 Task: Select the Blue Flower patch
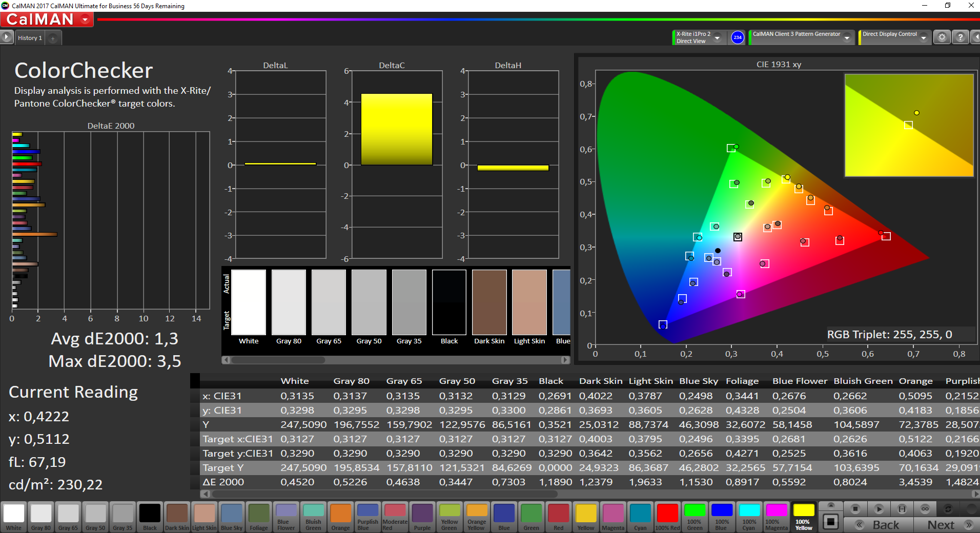coord(286,517)
